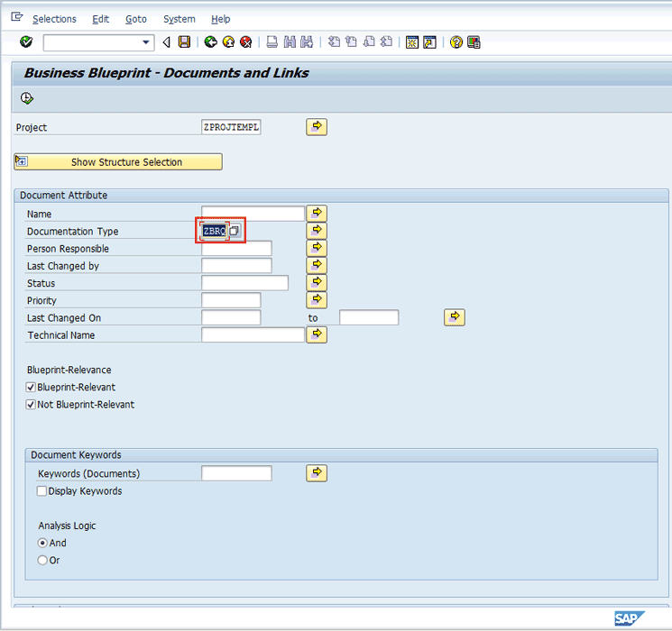
Task: Open value help for Documentation Type field
Action: pos(234,231)
